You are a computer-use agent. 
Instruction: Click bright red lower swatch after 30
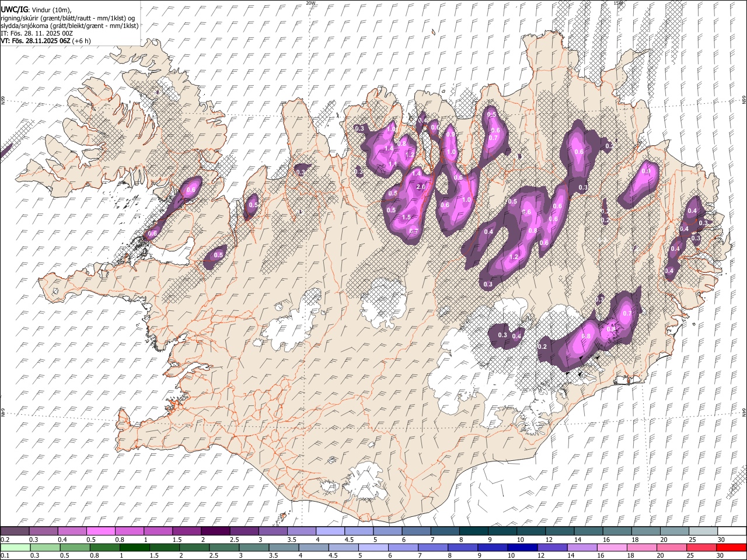pyautogui.click(x=732, y=547)
